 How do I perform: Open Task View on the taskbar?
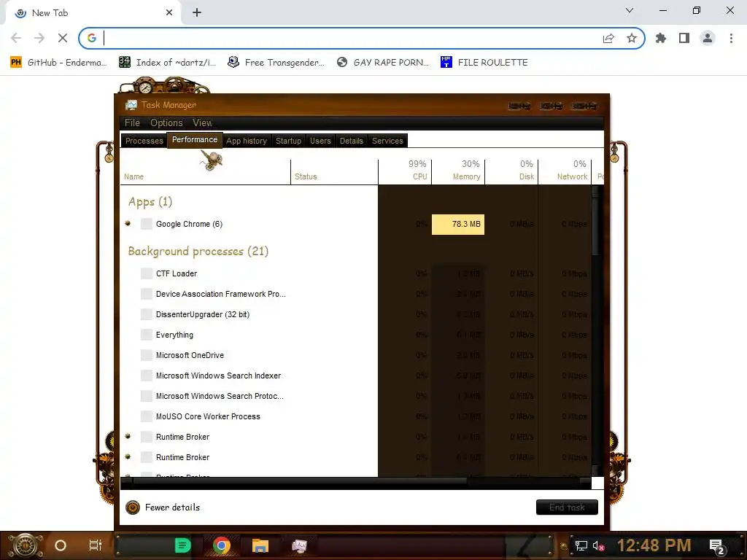pyautogui.click(x=96, y=545)
